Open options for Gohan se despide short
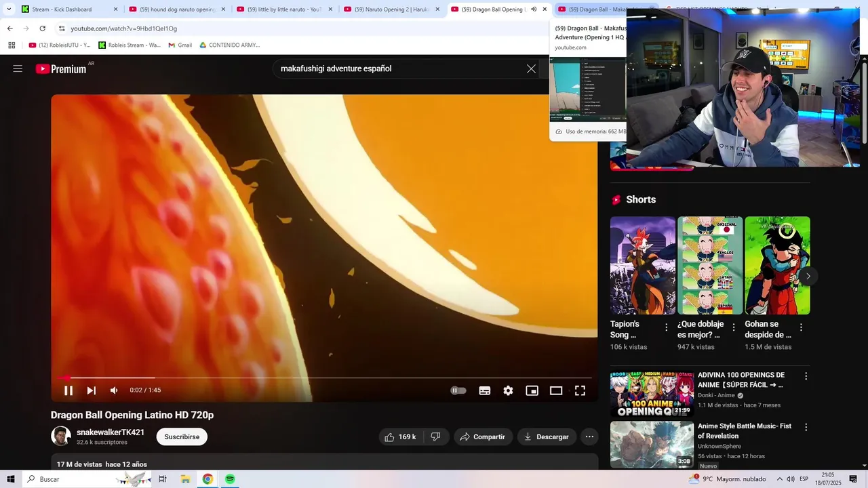 pos(801,327)
